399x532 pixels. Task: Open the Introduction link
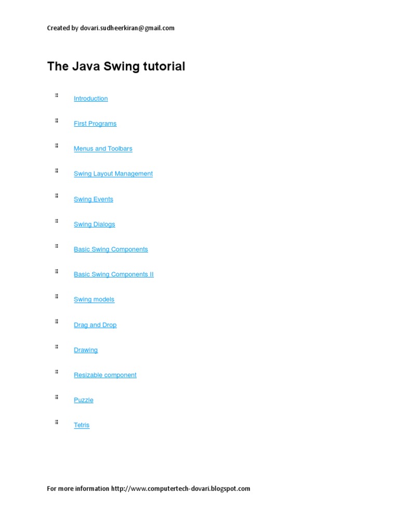point(90,99)
